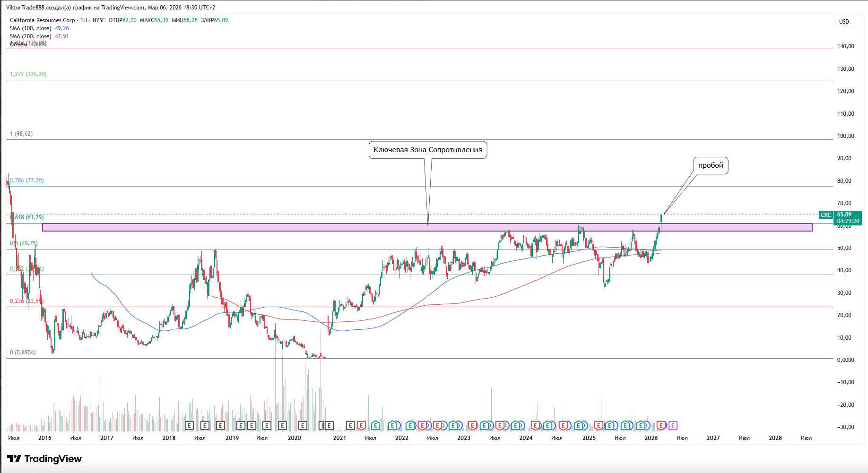Click the first green earnings E marker
Screen dimensions: 868x473
click(x=375, y=426)
